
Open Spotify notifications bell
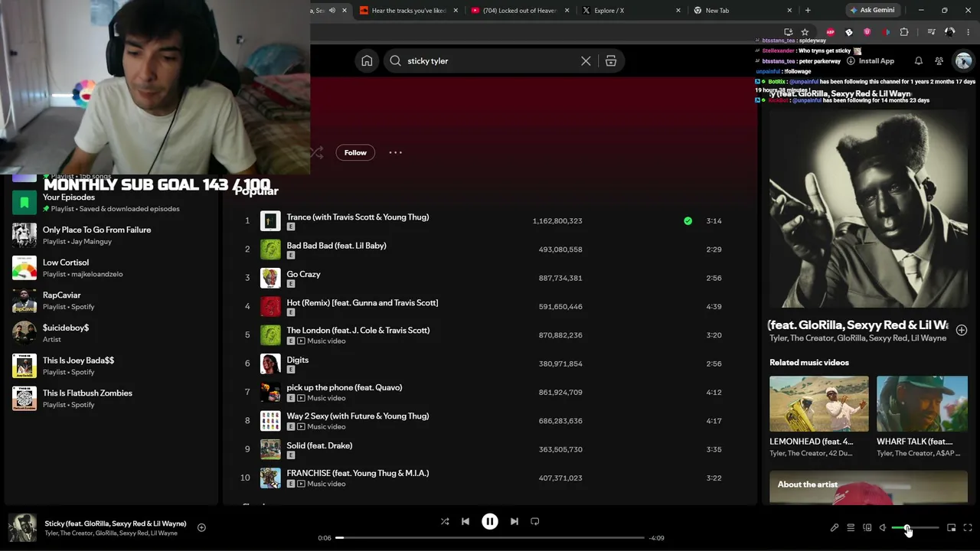919,61
